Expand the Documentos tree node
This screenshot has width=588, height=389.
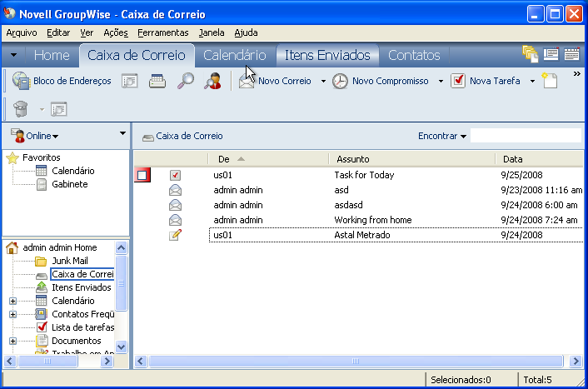12,341
